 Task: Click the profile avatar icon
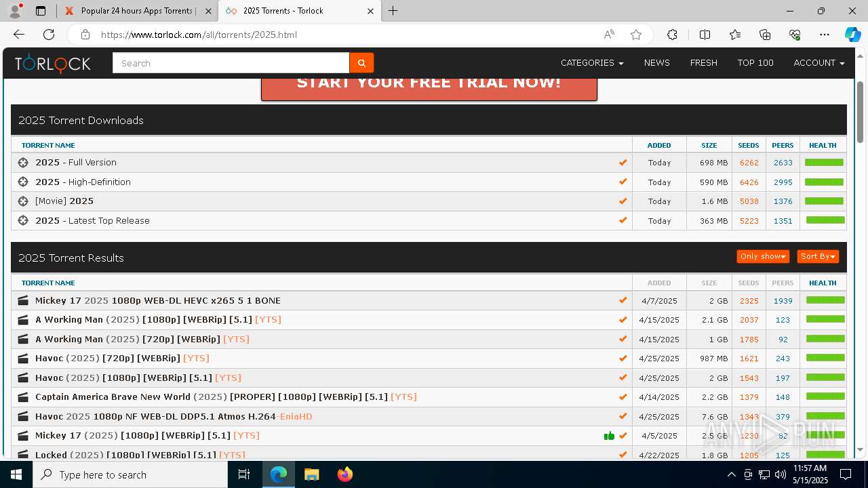coord(15,11)
